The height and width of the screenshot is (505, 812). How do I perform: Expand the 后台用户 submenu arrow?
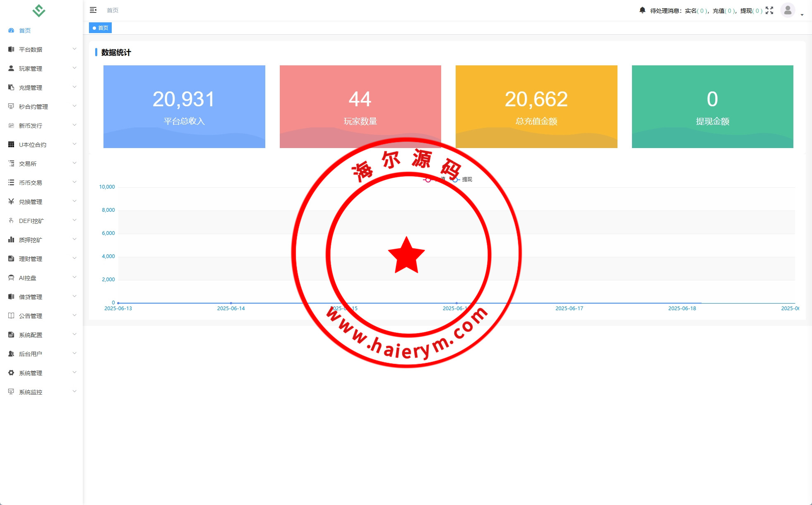(x=74, y=353)
